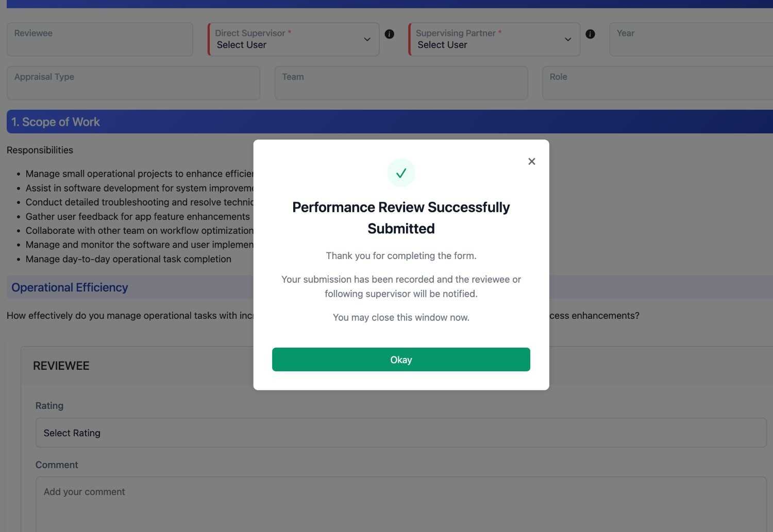Click the day-to-day operational task bullet
The height and width of the screenshot is (532, 773).
pyautogui.click(x=128, y=259)
